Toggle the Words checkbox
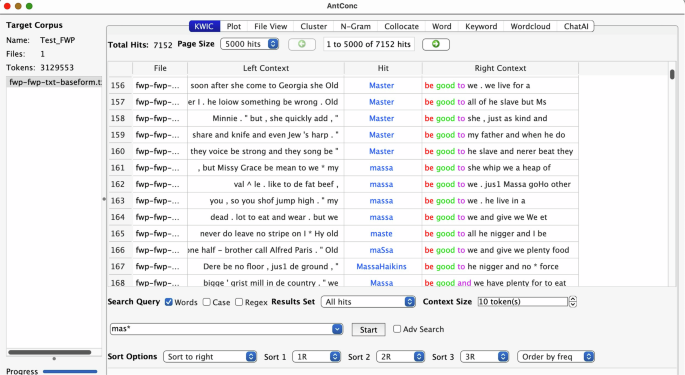Screen dimensions: 685x375 click(169, 302)
